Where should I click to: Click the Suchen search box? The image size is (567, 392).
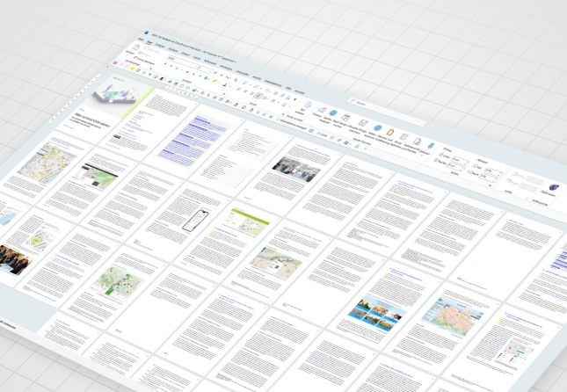(387, 111)
